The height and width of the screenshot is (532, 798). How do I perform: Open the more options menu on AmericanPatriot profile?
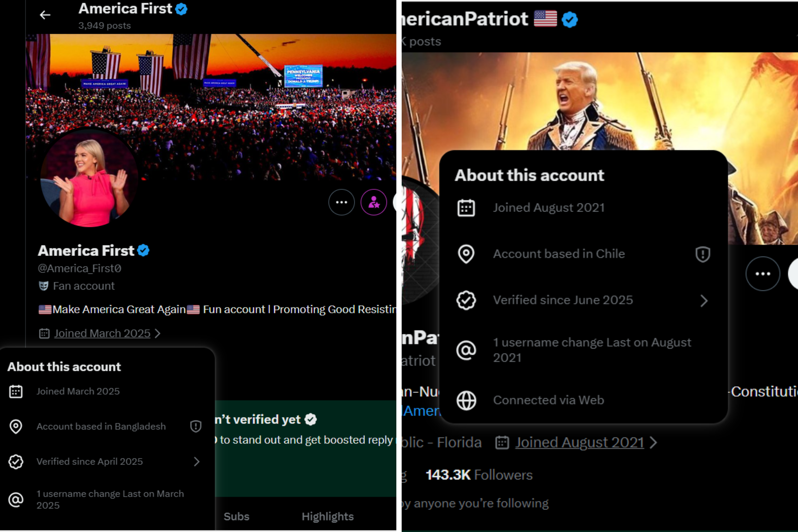[x=763, y=274]
